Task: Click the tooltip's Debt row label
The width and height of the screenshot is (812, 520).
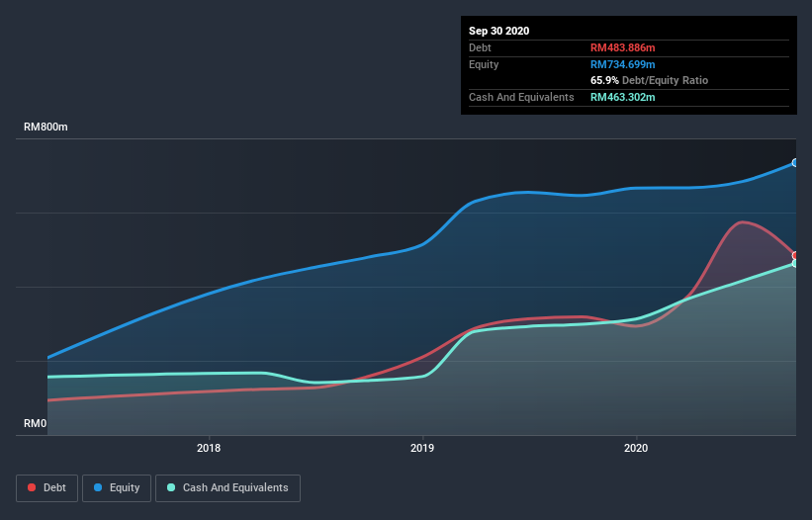Action: coord(480,47)
